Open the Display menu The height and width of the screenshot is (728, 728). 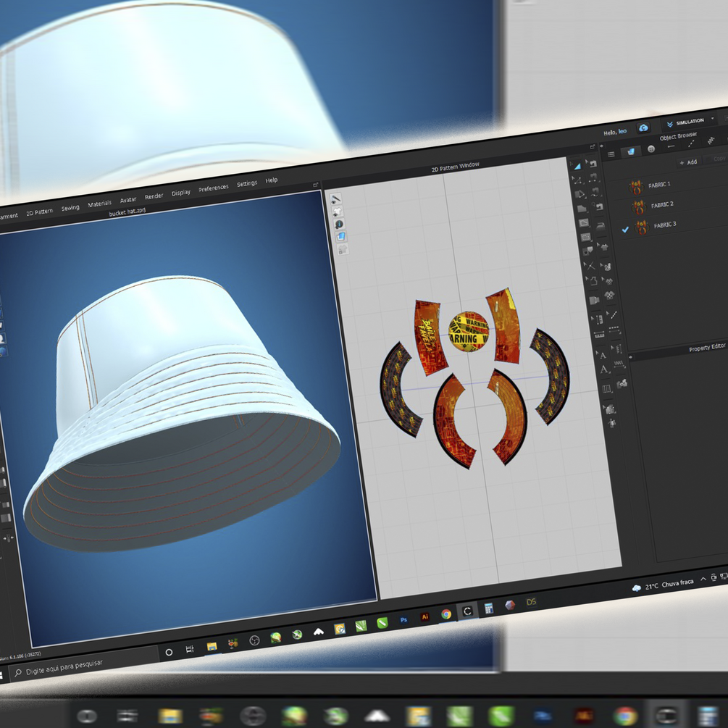[x=180, y=192]
